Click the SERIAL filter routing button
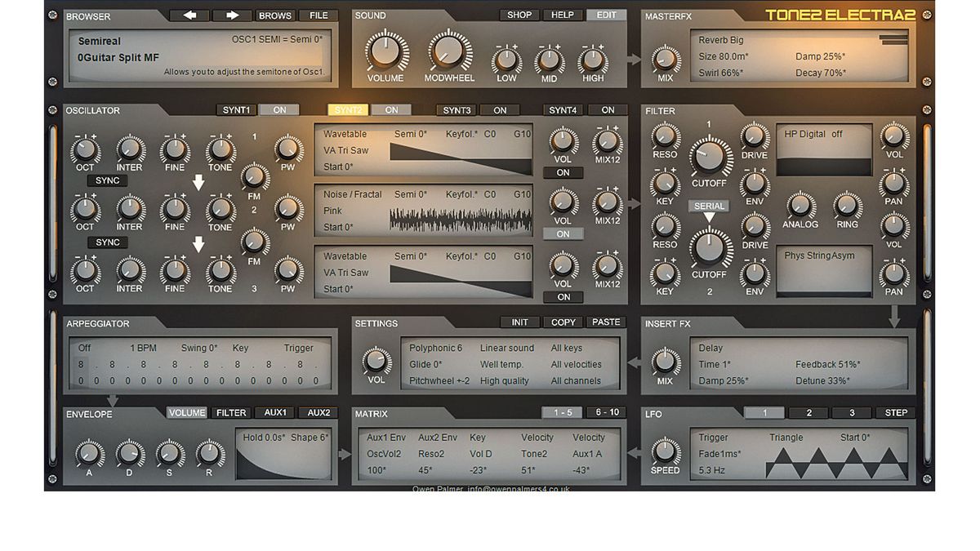This screenshot has height=551, width=980. 710,207
